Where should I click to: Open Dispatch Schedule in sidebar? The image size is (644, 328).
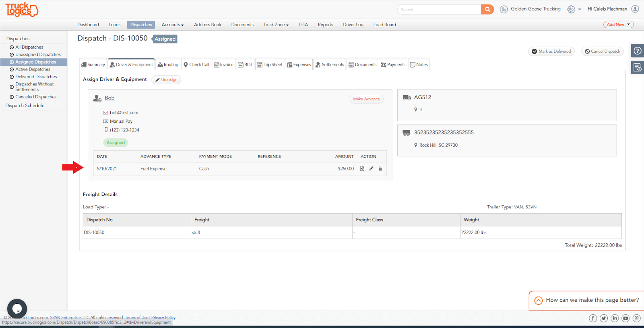tap(25, 106)
